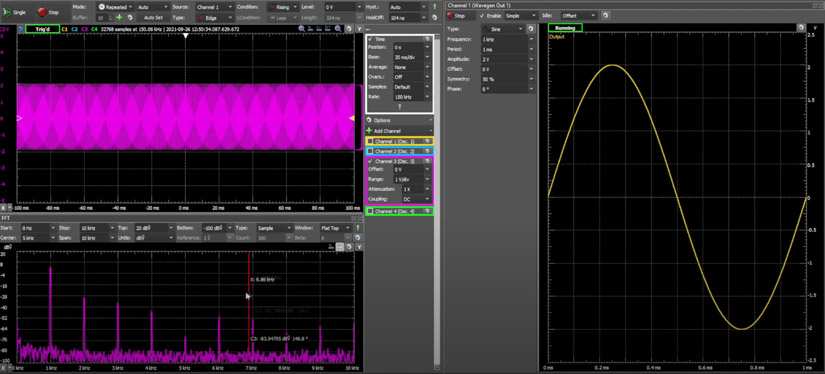Open the Rate dropdown showing 100 kHz
The width and height of the screenshot is (825, 374).
coord(411,97)
